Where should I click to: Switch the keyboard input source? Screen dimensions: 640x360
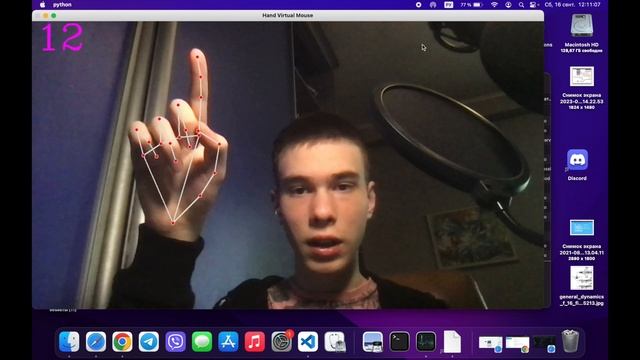[449, 4]
